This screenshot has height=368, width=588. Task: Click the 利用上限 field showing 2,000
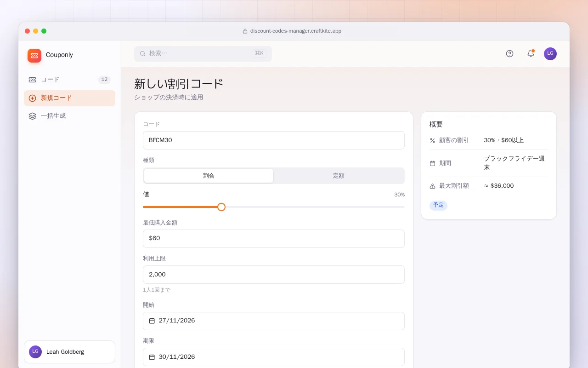(274, 275)
